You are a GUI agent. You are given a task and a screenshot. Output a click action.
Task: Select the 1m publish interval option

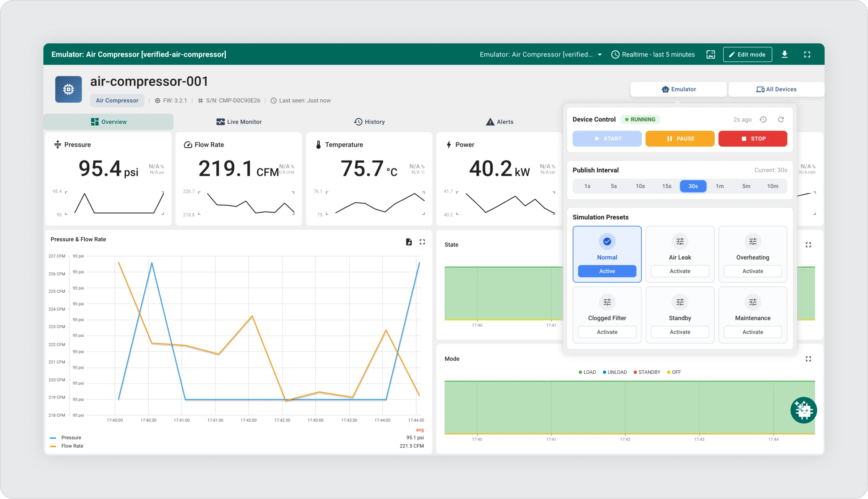click(720, 186)
